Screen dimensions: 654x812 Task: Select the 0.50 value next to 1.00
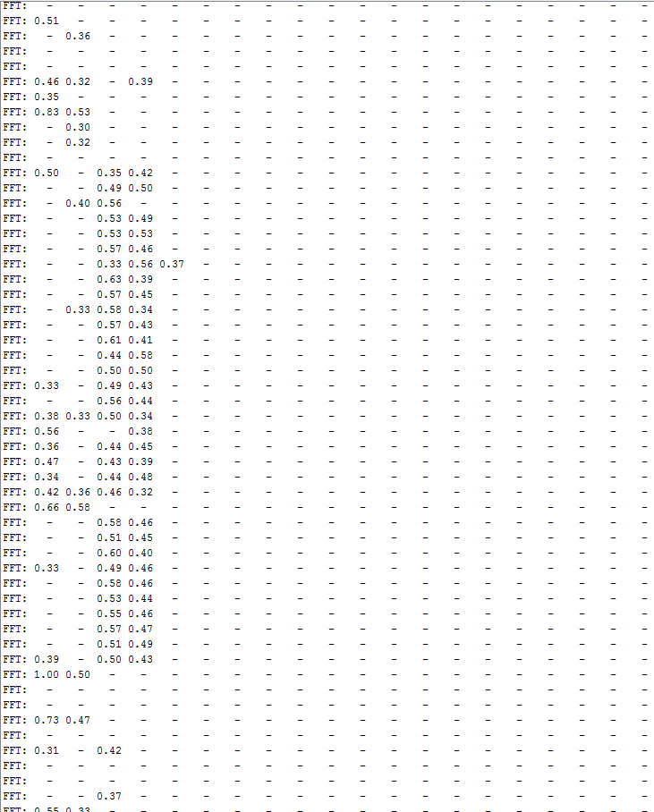[78, 674]
